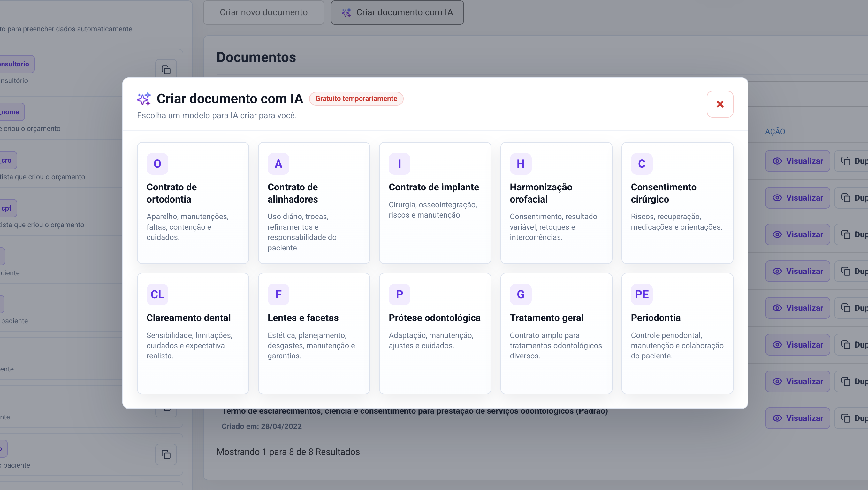Click the first Visualizar button in action column
The width and height of the screenshot is (868, 490).
click(797, 161)
